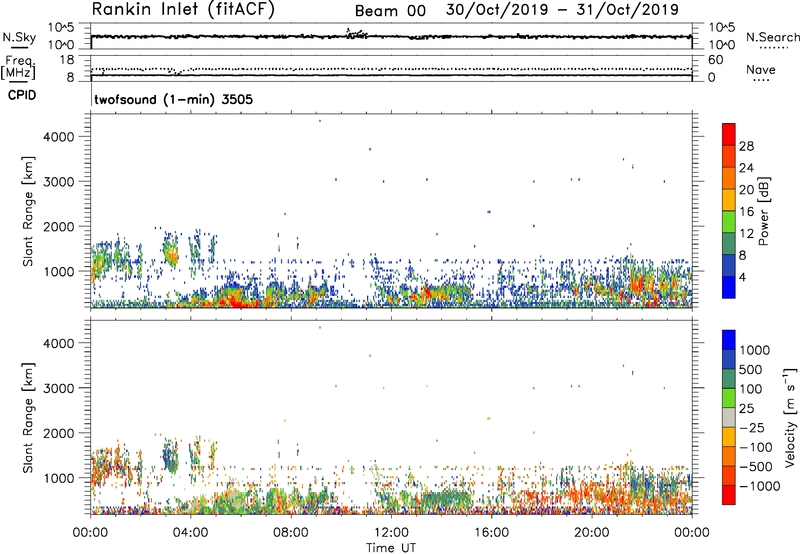
Task: Click the 18 tick on the frequency axis
Action: (x=67, y=60)
